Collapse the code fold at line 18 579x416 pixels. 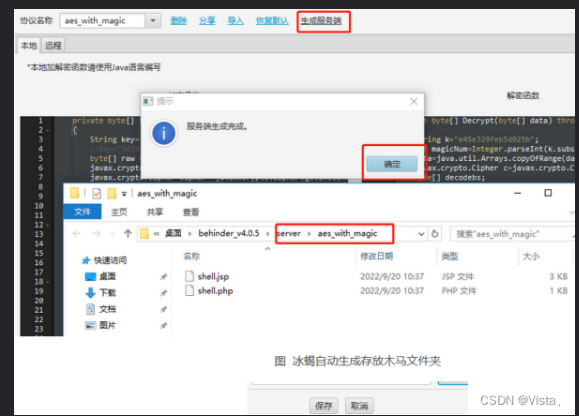(48, 282)
